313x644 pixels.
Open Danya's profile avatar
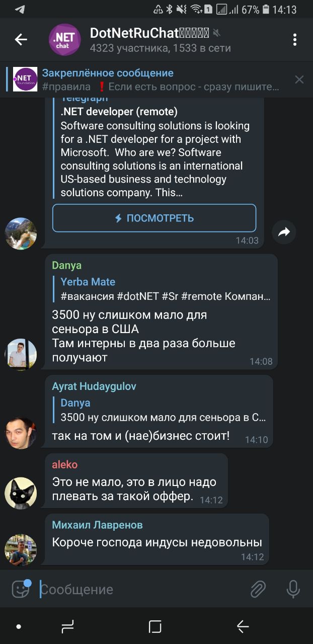tap(21, 354)
